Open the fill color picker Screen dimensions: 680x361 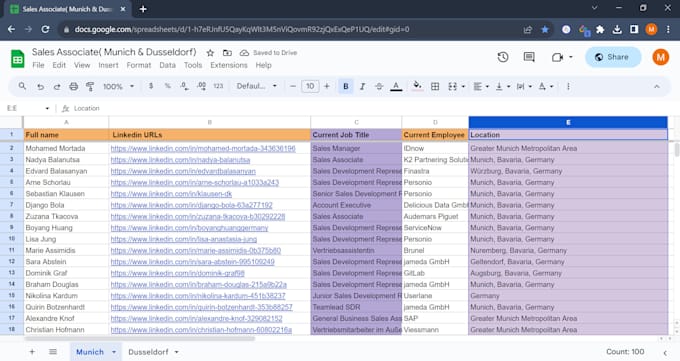(417, 86)
